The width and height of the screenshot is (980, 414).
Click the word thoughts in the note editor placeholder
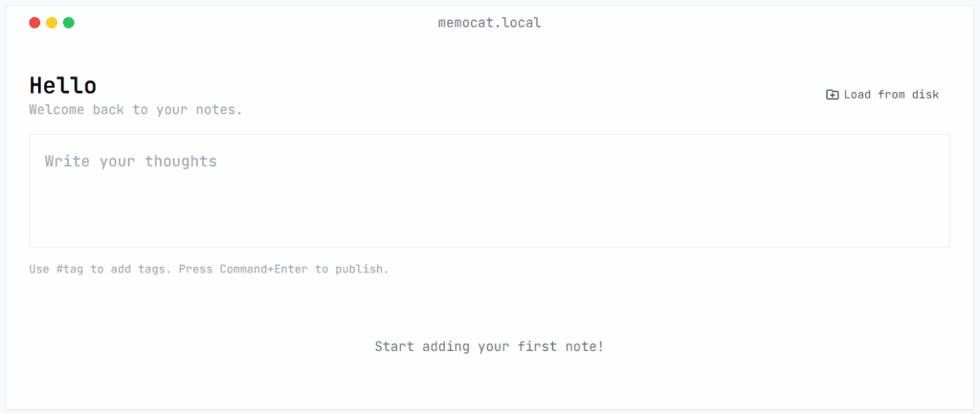pyautogui.click(x=181, y=161)
